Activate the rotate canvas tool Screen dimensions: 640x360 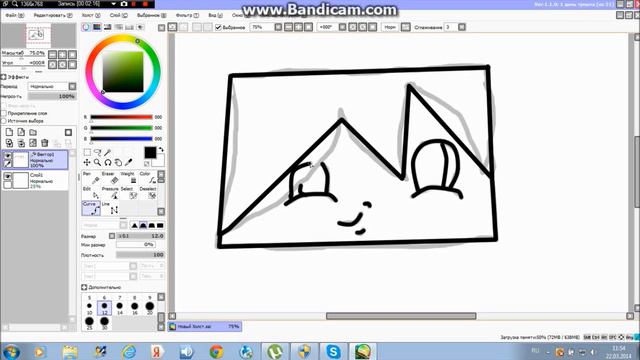(x=107, y=162)
